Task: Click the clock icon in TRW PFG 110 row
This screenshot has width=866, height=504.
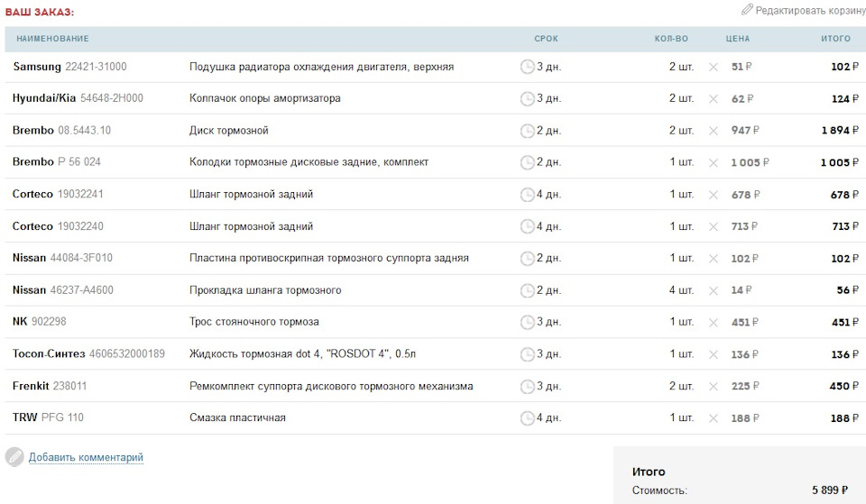Action: click(x=528, y=417)
